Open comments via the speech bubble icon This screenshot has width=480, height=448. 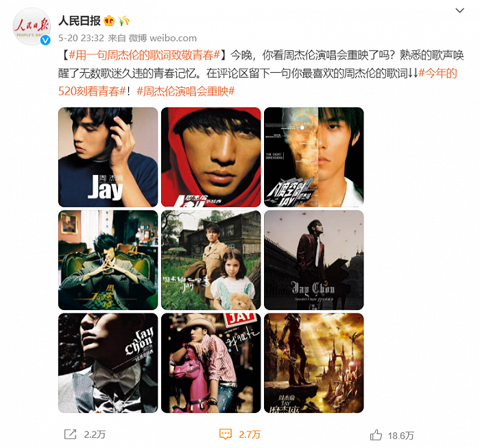(x=226, y=434)
